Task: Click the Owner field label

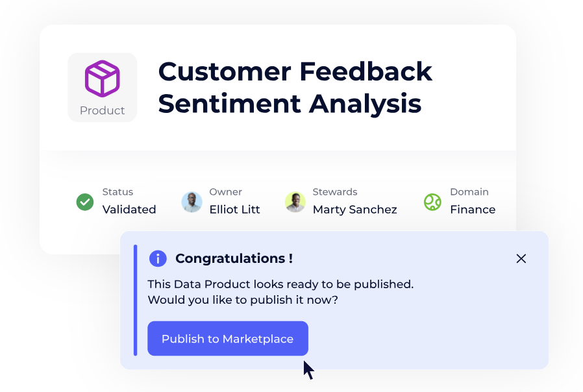Action: tap(225, 192)
